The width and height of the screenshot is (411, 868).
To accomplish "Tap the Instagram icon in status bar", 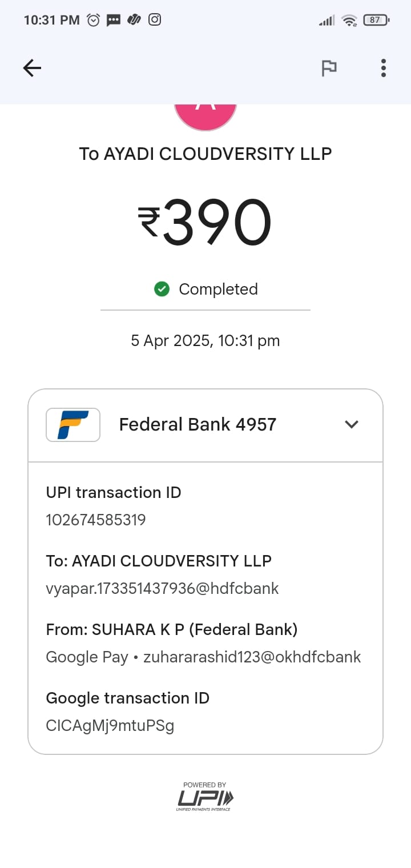I will (155, 20).
